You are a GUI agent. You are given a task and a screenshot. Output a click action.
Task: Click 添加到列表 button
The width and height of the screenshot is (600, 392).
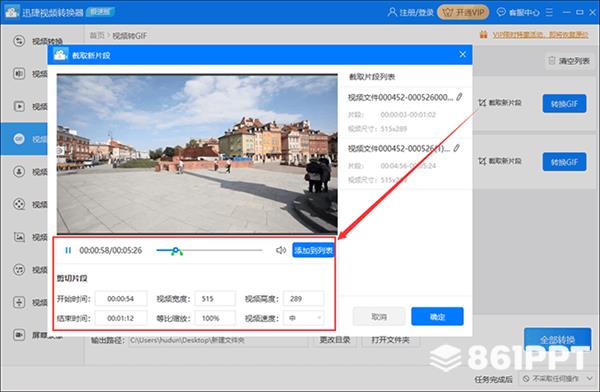313,250
